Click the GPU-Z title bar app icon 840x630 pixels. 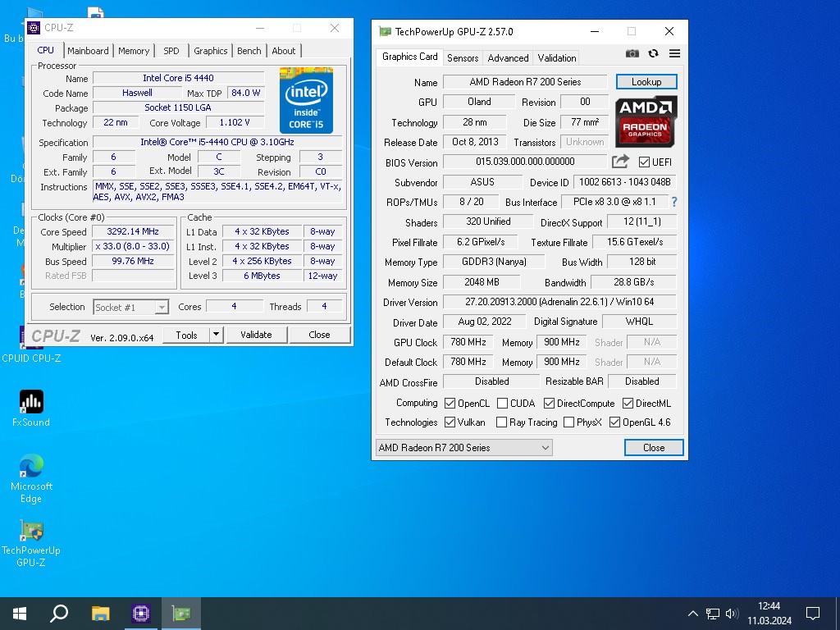pyautogui.click(x=385, y=32)
